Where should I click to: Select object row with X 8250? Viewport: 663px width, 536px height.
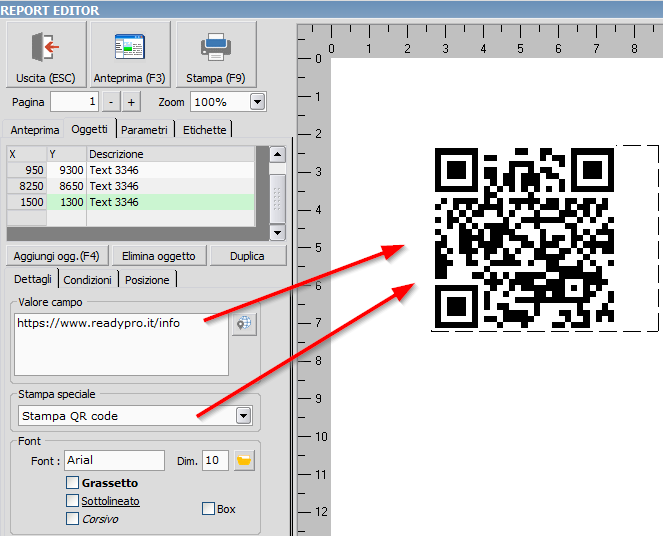131,186
